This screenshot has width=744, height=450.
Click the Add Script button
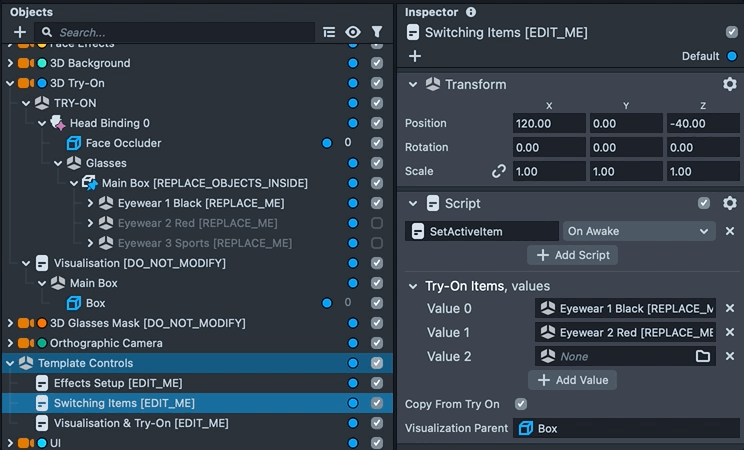(x=572, y=255)
